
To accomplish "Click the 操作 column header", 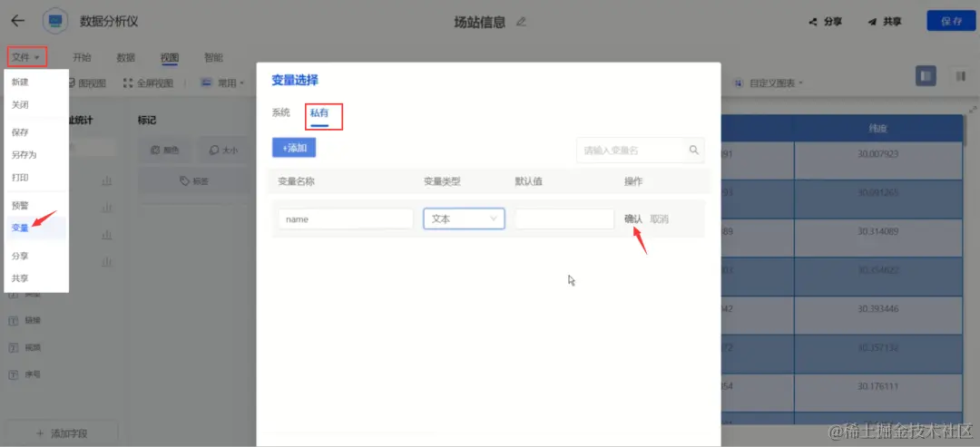I will [x=633, y=181].
